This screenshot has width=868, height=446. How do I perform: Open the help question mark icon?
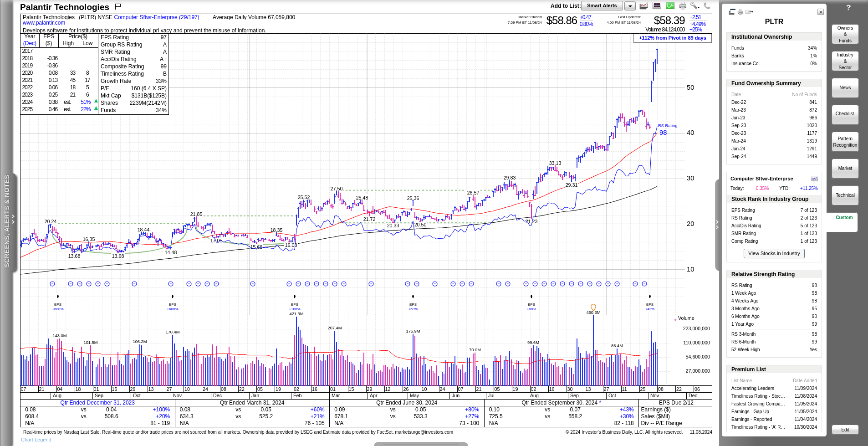click(848, 8)
